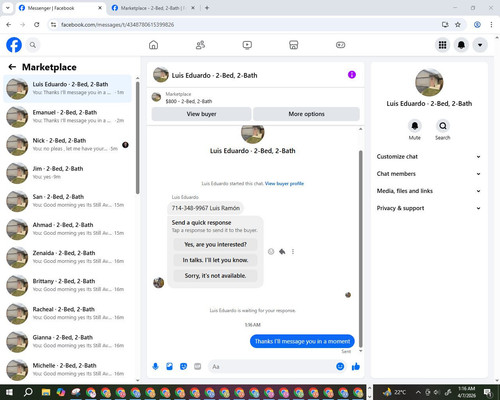Open Windows taskbar search

(x=28, y=392)
